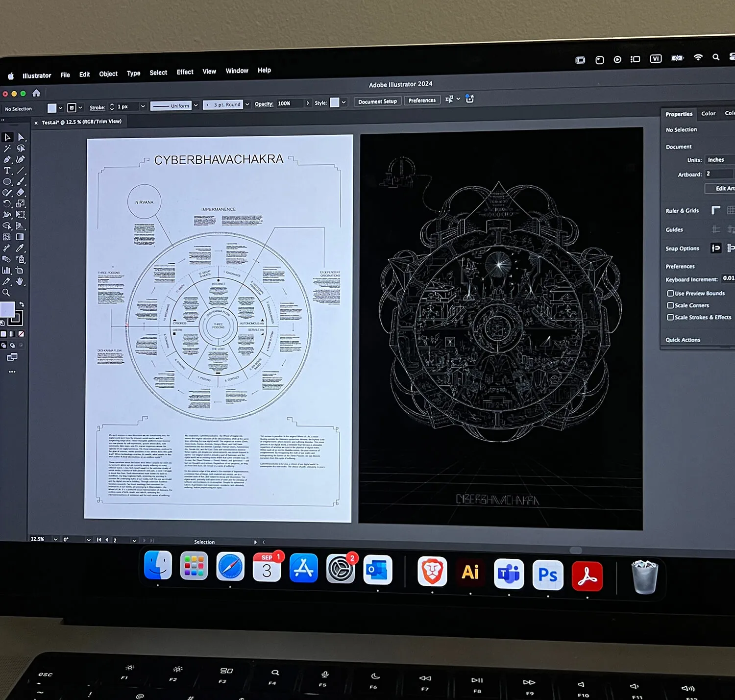Open the fill color dropdown arrow
Screen dimensions: 735x700
click(61, 108)
